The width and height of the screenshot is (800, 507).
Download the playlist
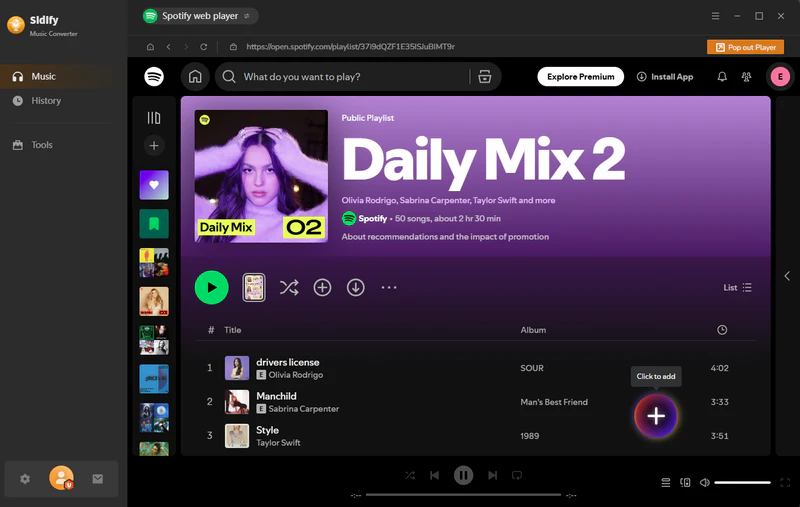point(356,288)
